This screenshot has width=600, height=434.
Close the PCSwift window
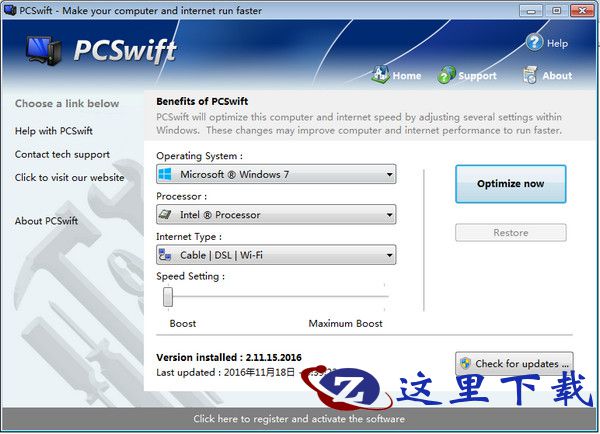click(582, 10)
